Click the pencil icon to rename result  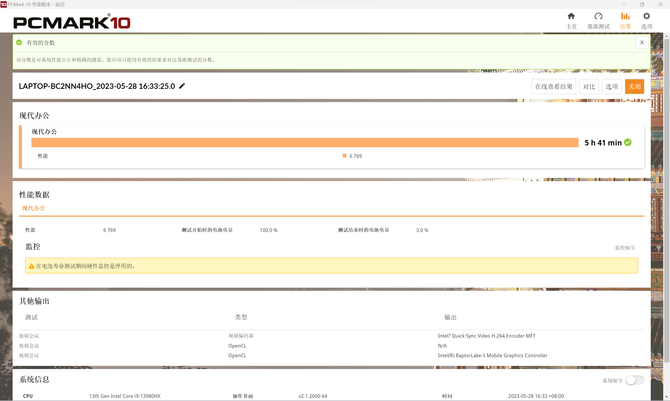[x=182, y=86]
